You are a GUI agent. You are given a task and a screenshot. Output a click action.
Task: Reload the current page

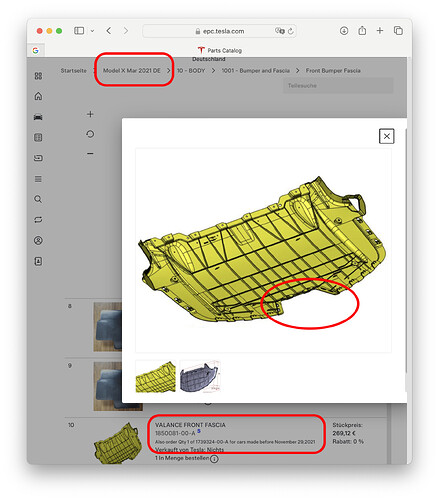click(x=291, y=31)
